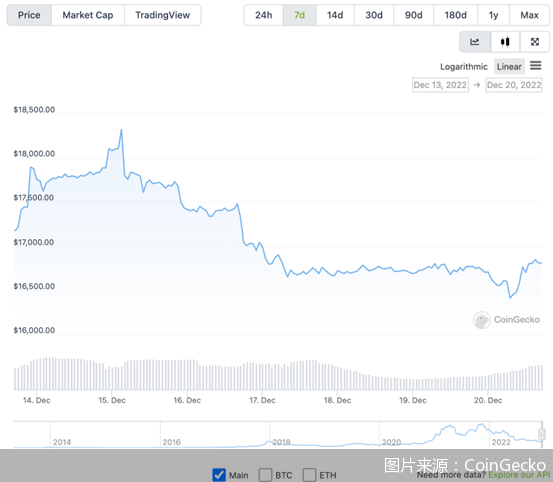This screenshot has width=553, height=482.
Task: Click 2014 in the navigator timeline
Action: pos(62,442)
